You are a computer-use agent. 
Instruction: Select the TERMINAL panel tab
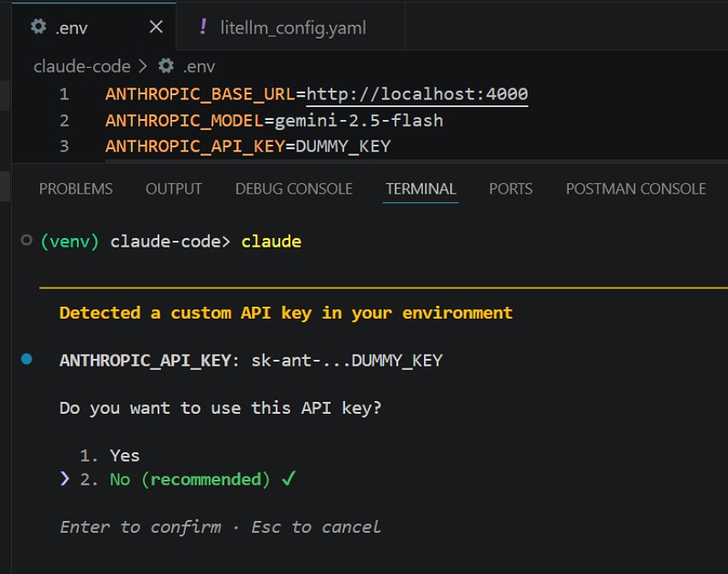click(421, 188)
